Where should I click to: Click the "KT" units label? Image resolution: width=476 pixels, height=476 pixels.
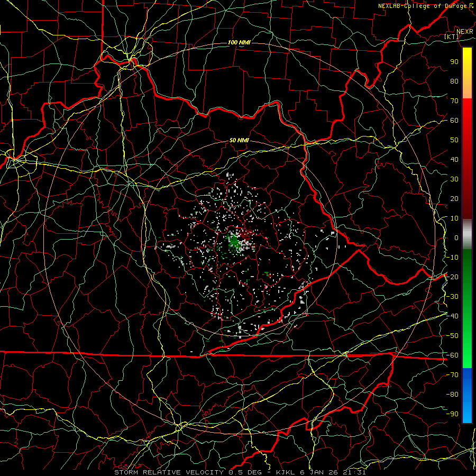click(x=452, y=36)
